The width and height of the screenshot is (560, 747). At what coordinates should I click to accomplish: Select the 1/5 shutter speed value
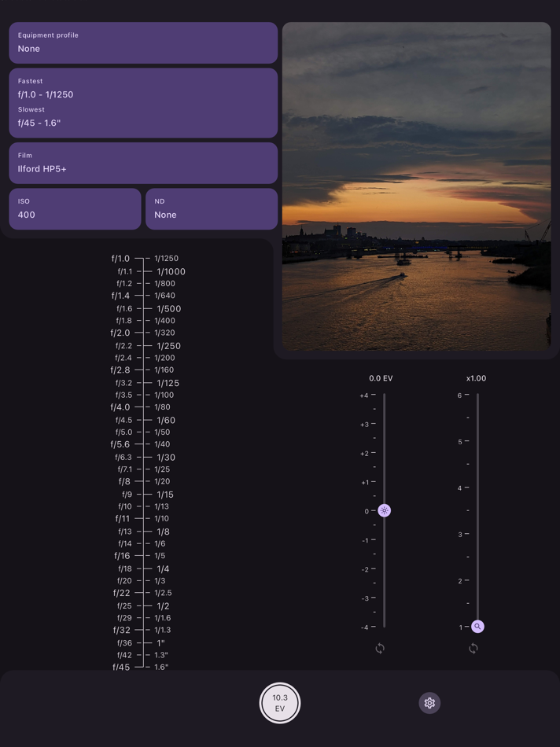click(160, 555)
